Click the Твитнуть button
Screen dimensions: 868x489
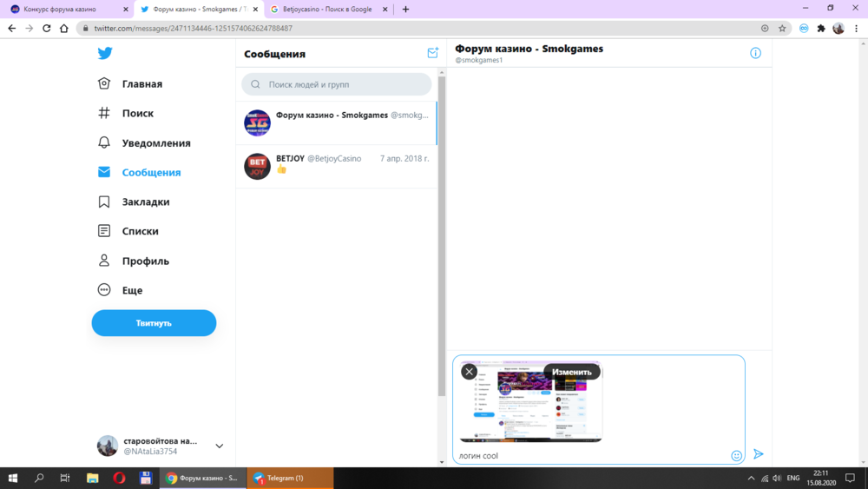[x=154, y=323]
